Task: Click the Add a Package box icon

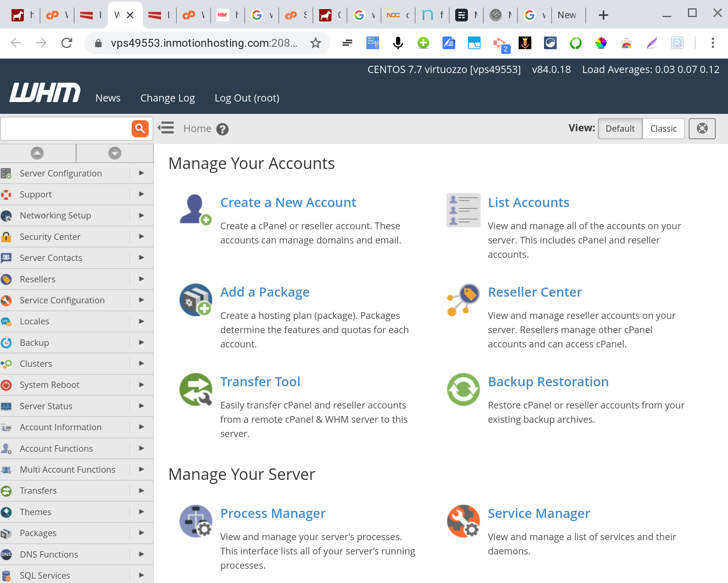Action: coord(195,300)
